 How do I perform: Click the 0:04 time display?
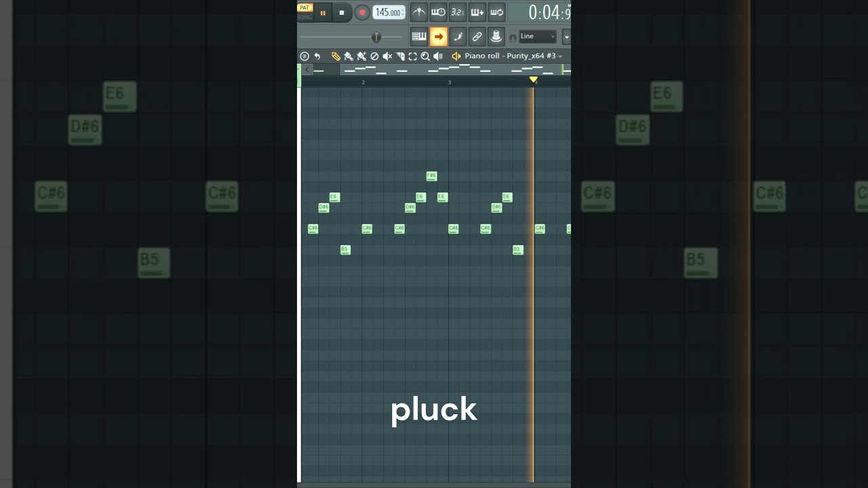tap(539, 12)
